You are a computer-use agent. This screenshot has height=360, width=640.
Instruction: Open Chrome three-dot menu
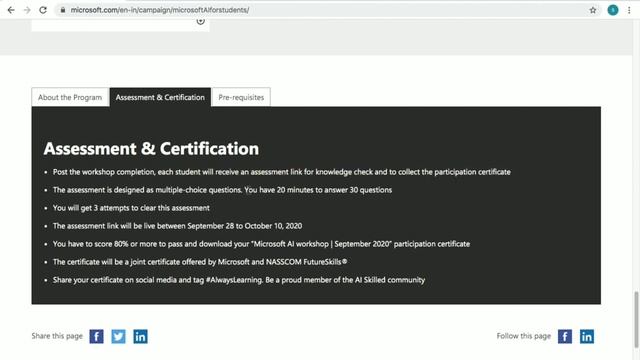629,10
